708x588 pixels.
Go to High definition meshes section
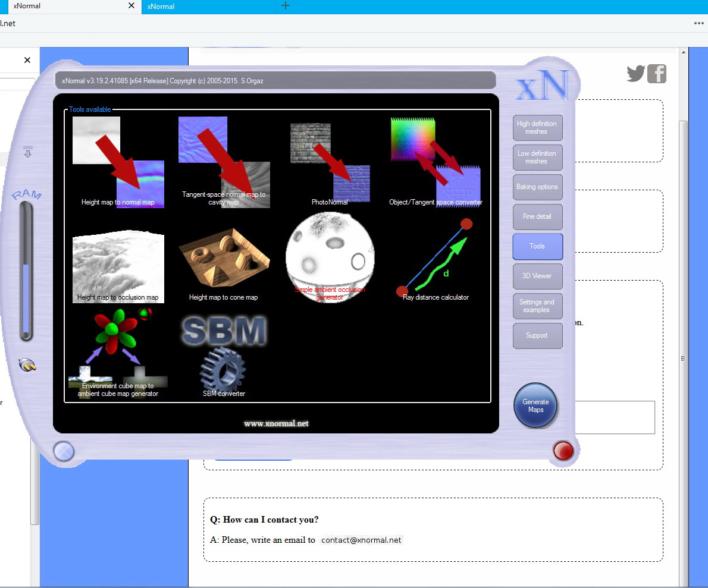pyautogui.click(x=537, y=128)
